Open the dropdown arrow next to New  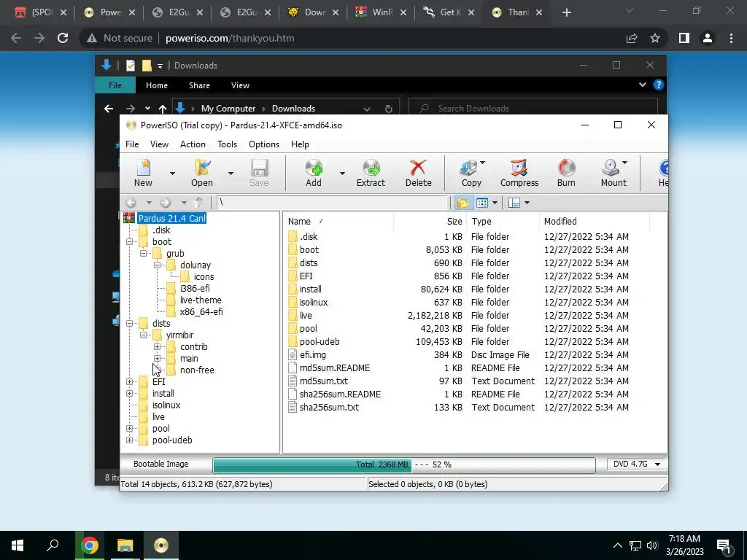click(172, 174)
